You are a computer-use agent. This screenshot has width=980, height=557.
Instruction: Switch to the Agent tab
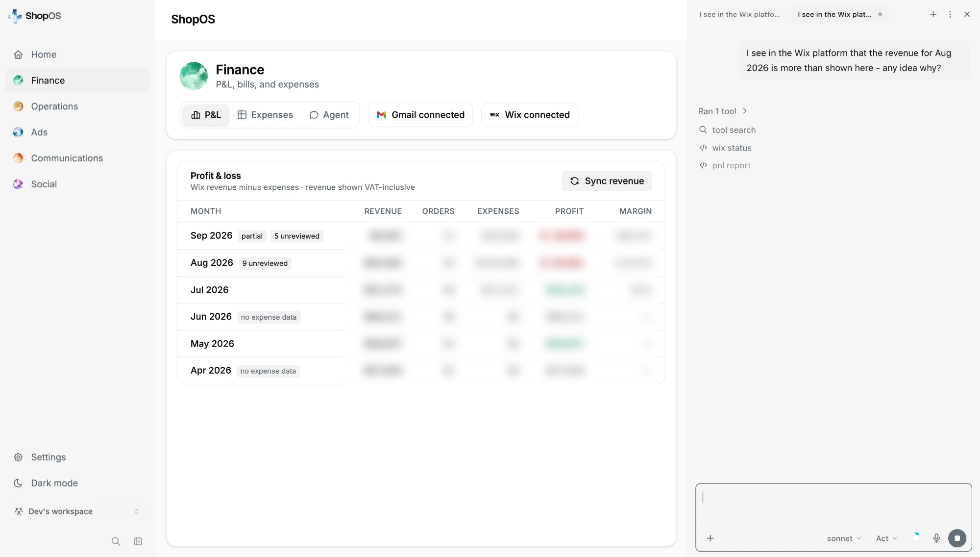tap(329, 115)
